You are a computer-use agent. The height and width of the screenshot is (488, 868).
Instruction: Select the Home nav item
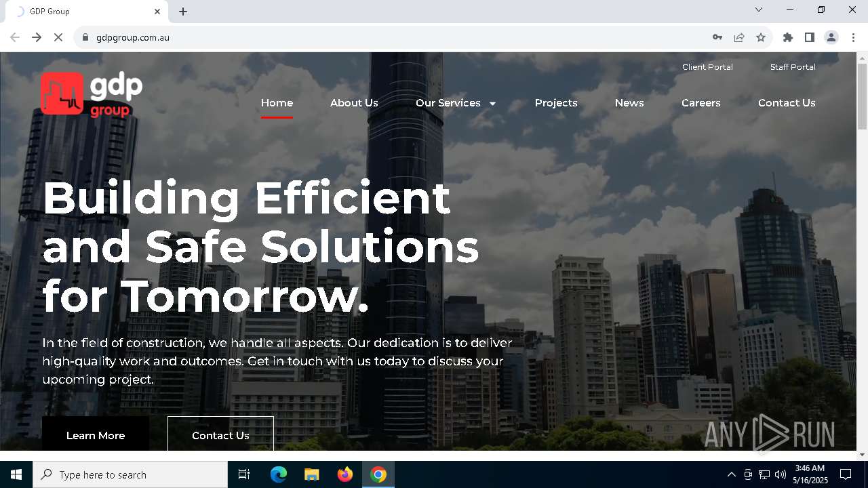click(x=277, y=103)
